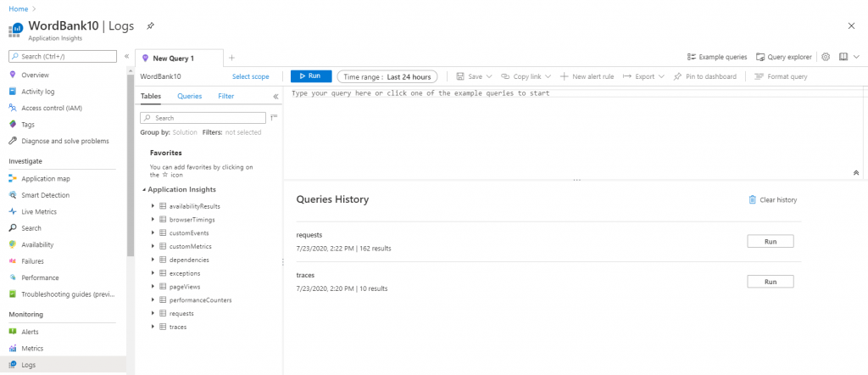Expand the exceptions table
The image size is (868, 375).
click(153, 273)
